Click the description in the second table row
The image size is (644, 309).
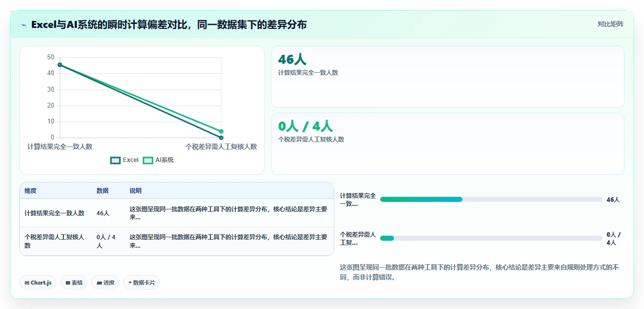(x=228, y=241)
